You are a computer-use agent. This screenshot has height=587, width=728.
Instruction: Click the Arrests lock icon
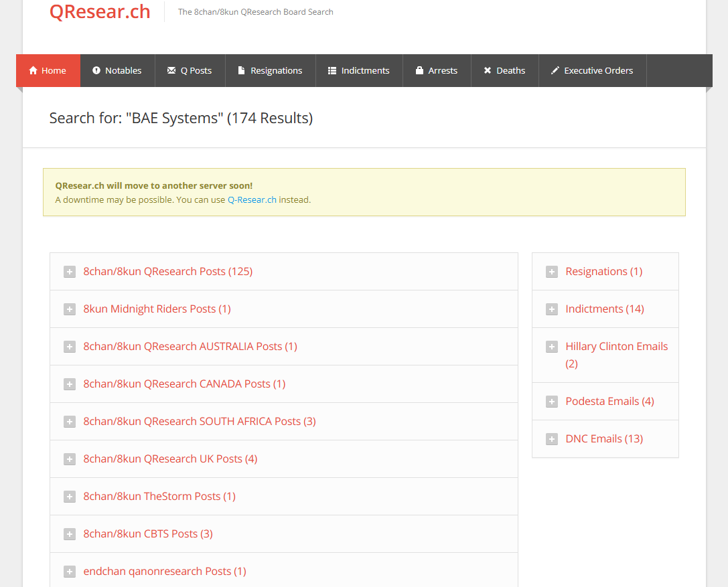coord(419,70)
